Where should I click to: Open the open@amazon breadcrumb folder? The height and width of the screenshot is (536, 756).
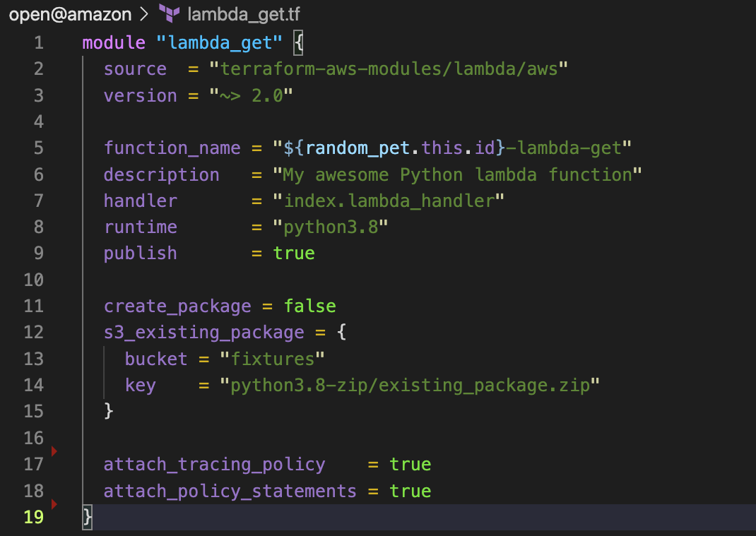[x=70, y=14]
